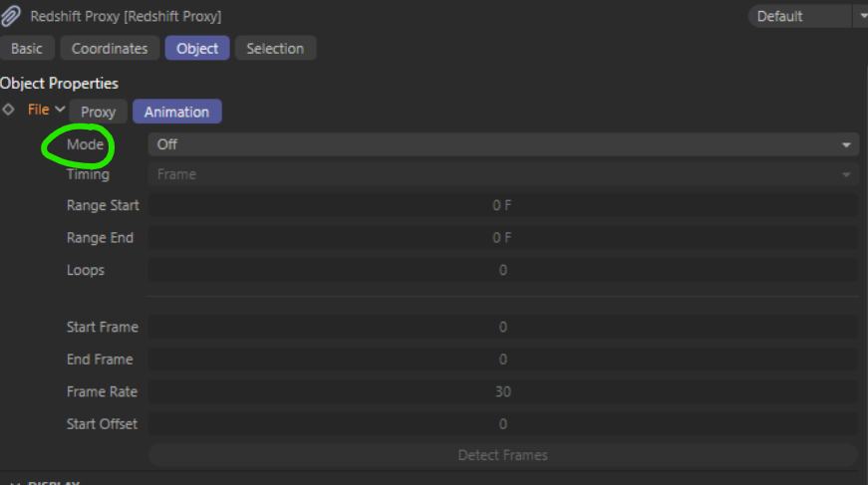Click the End Frame value field
The width and height of the screenshot is (868, 485).
503,360
